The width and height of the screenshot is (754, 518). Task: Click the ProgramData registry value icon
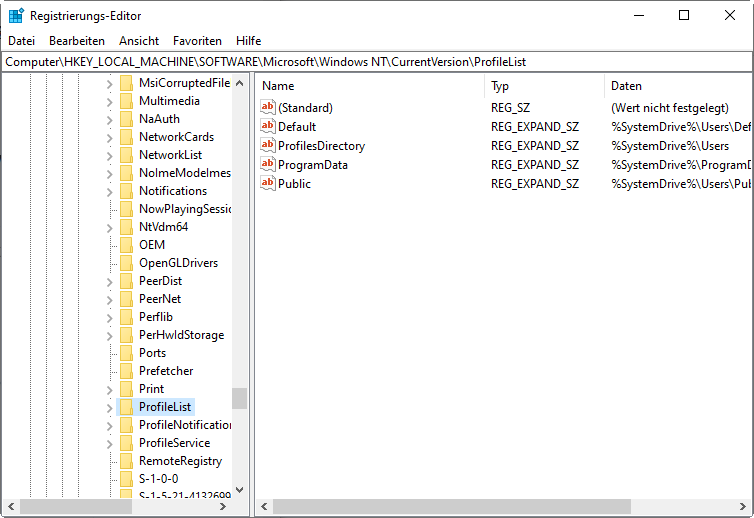267,164
